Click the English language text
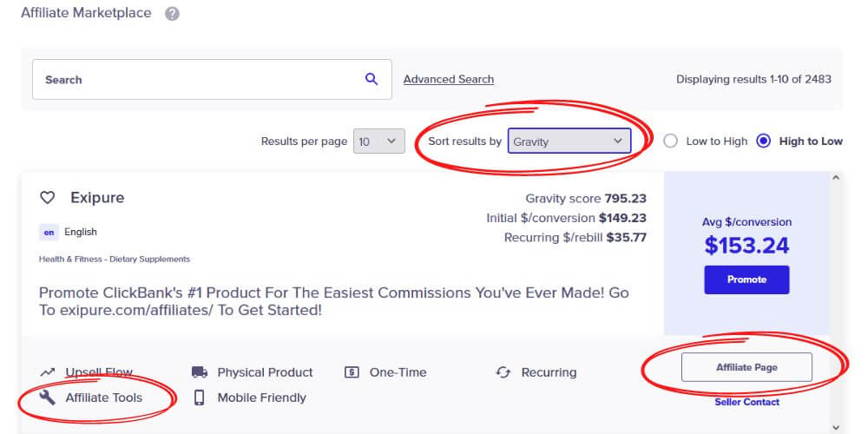The image size is (868, 434). click(x=80, y=232)
